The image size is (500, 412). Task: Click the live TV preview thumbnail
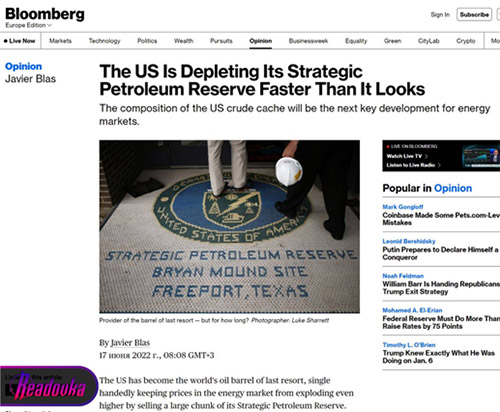[481, 156]
